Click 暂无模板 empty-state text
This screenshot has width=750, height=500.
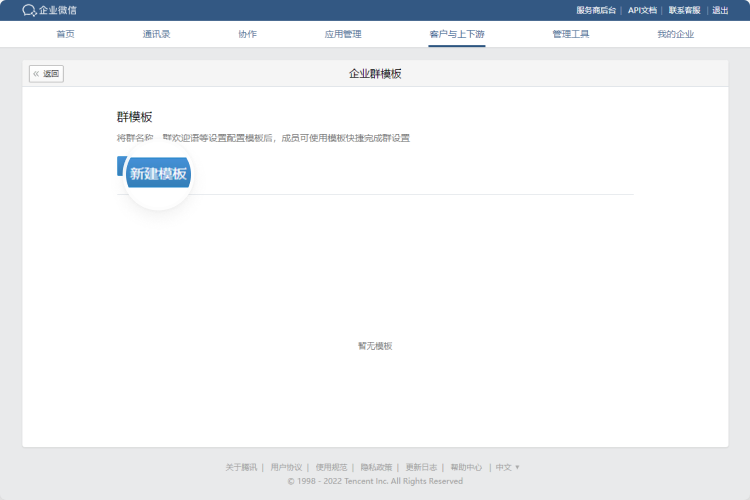[x=375, y=346]
